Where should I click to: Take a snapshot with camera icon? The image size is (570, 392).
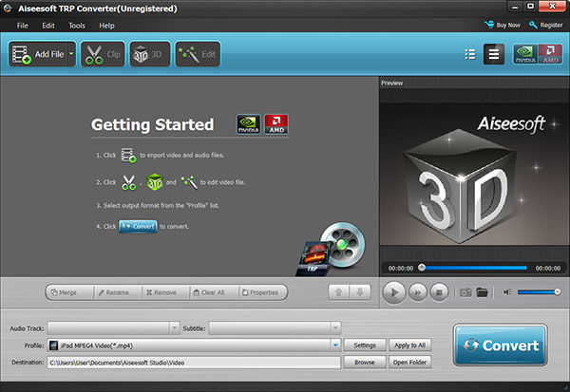point(465,292)
